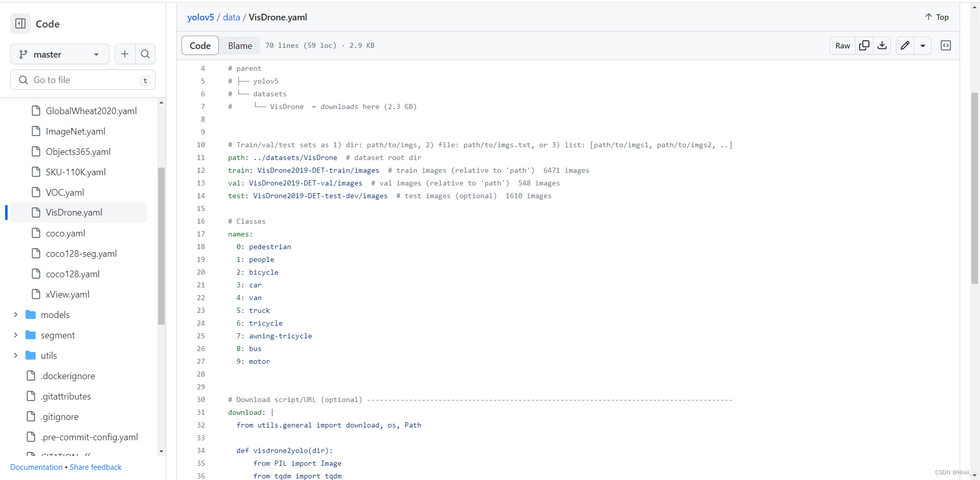Open the master branch dropdown
This screenshot has height=480, width=980.
[x=60, y=54]
